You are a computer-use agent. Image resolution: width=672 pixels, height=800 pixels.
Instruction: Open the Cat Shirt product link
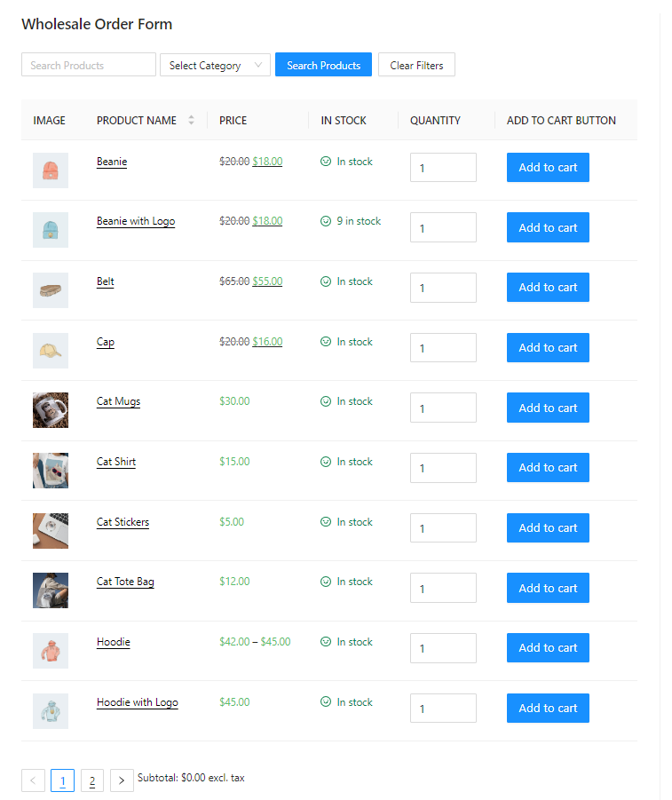116,462
